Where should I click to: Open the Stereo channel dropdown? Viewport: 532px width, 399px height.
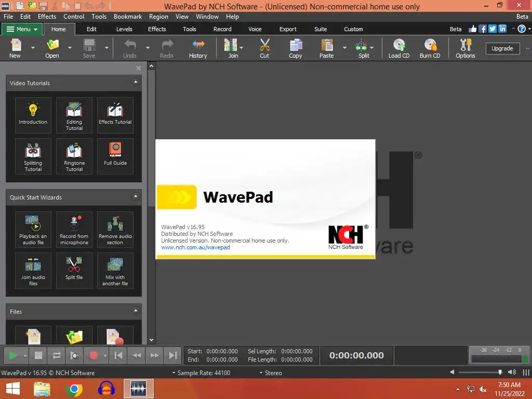click(271, 373)
